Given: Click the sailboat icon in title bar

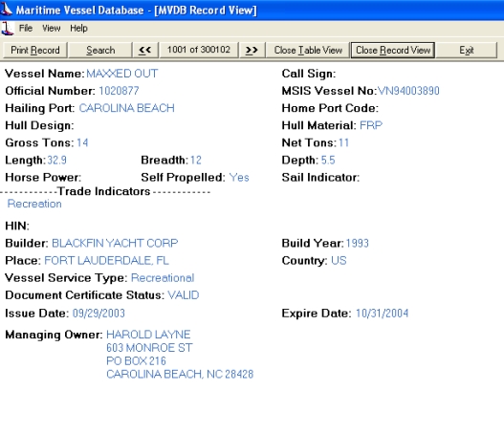Looking at the screenshot, I should coord(6,9).
